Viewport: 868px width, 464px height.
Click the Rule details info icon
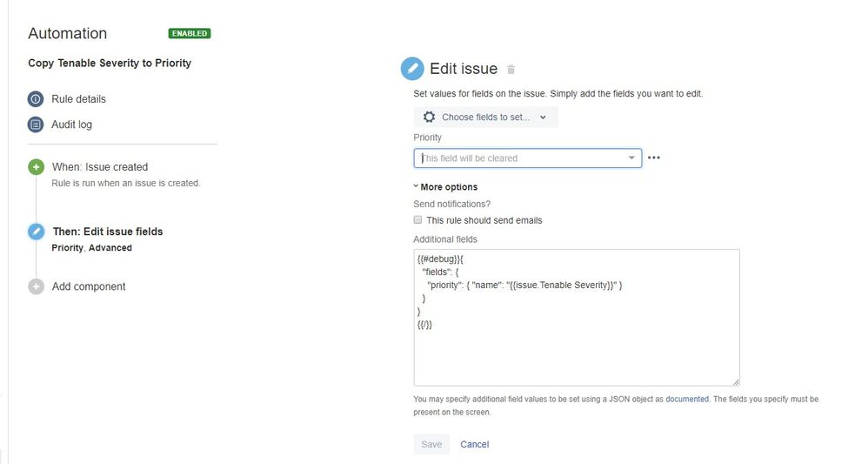(x=36, y=98)
